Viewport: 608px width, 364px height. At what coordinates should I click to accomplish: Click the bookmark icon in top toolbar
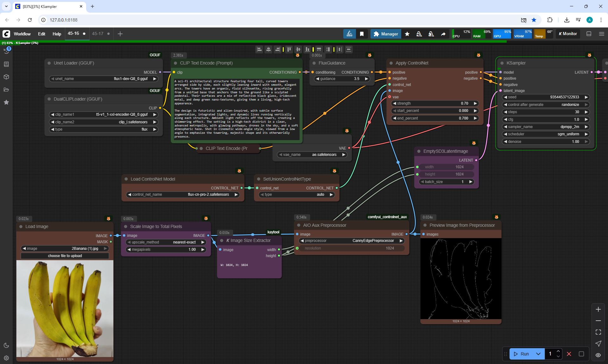tap(362, 34)
